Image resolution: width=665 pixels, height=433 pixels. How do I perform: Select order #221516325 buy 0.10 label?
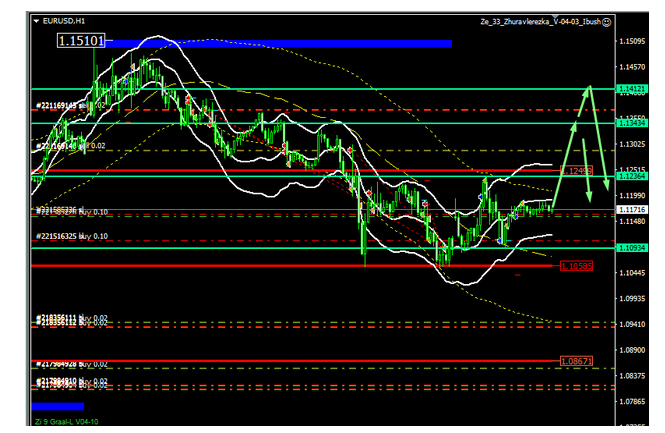(x=72, y=237)
